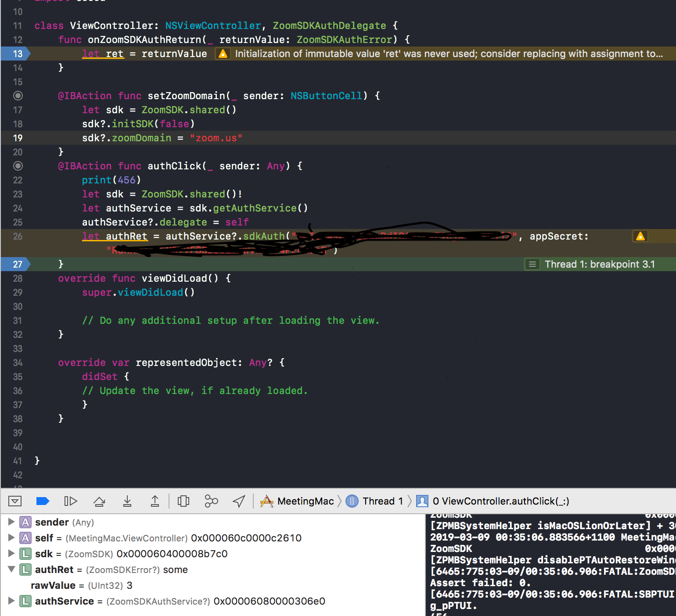Select the sdk (ZoomSDK) address value

pos(172,554)
